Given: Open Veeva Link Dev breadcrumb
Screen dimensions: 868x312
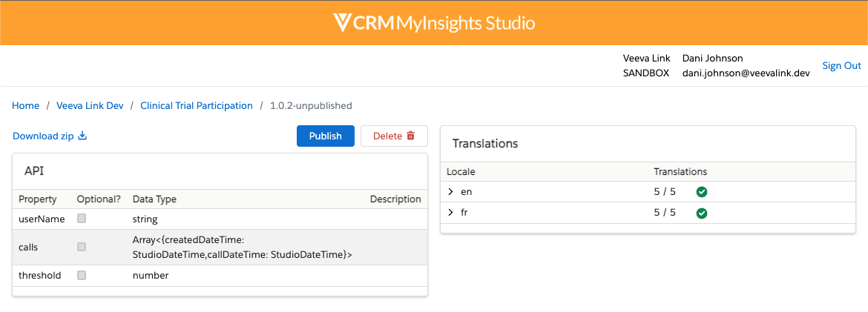Looking at the screenshot, I should [90, 106].
